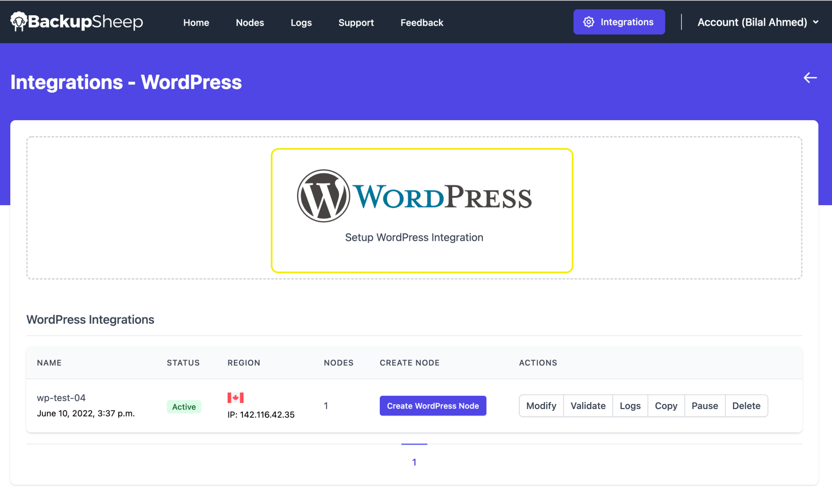Click the Active status badge
Viewport: 832px width, 504px height.
coord(184,407)
